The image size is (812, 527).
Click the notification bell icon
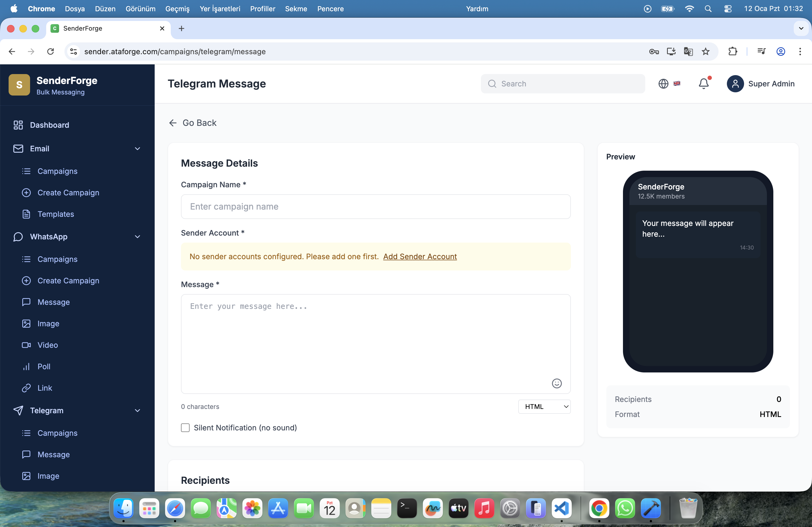coord(704,83)
